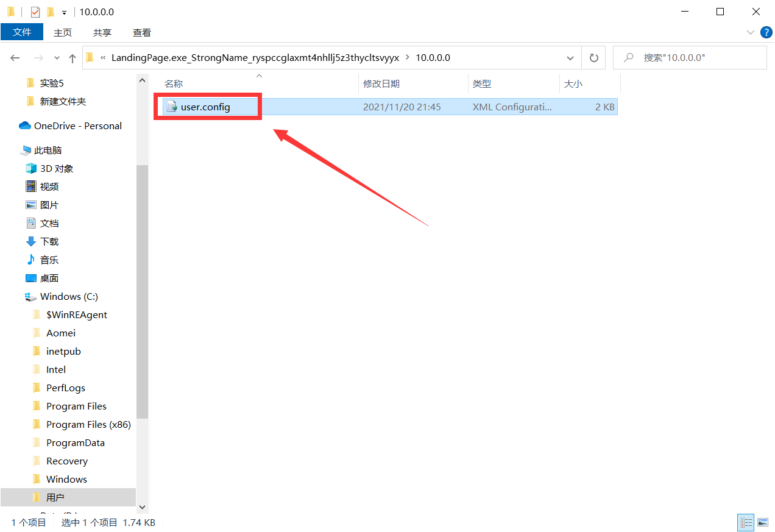
Task: Open Program Files (x86) folder in tree
Action: pos(88,424)
